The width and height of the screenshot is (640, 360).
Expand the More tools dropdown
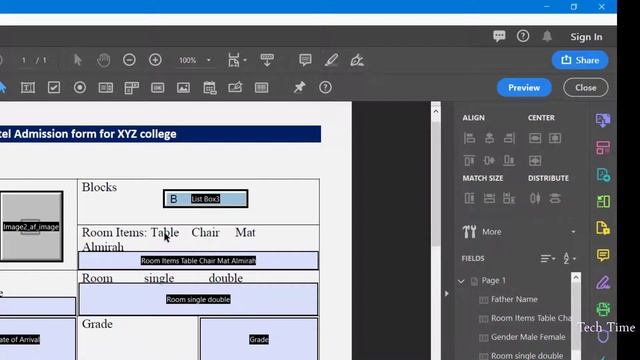tap(573, 232)
